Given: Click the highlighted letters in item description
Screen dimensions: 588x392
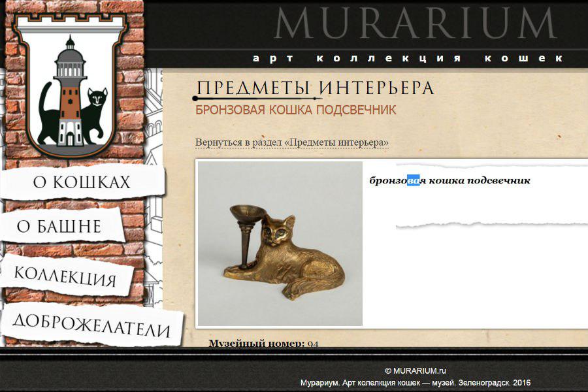Looking at the screenshot, I should pos(413,180).
